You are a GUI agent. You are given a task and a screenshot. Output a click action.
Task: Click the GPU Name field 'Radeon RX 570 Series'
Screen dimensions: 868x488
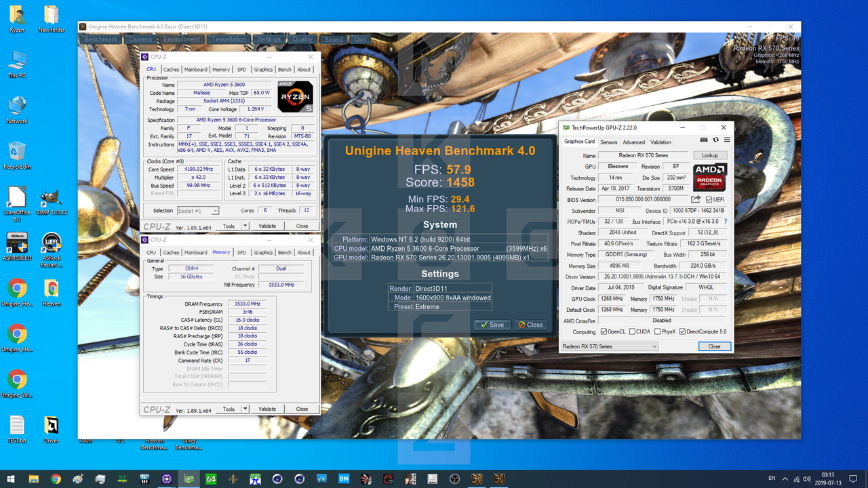pyautogui.click(x=644, y=155)
